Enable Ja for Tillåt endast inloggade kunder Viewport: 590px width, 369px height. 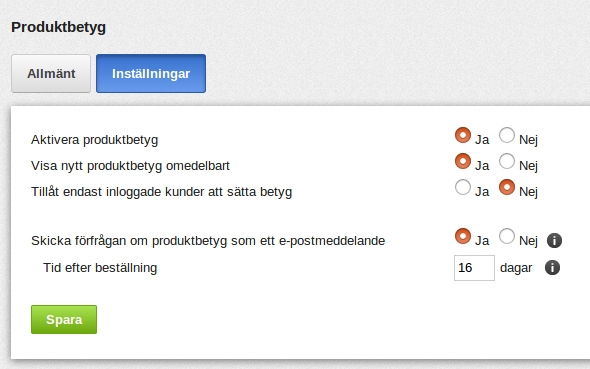463,187
